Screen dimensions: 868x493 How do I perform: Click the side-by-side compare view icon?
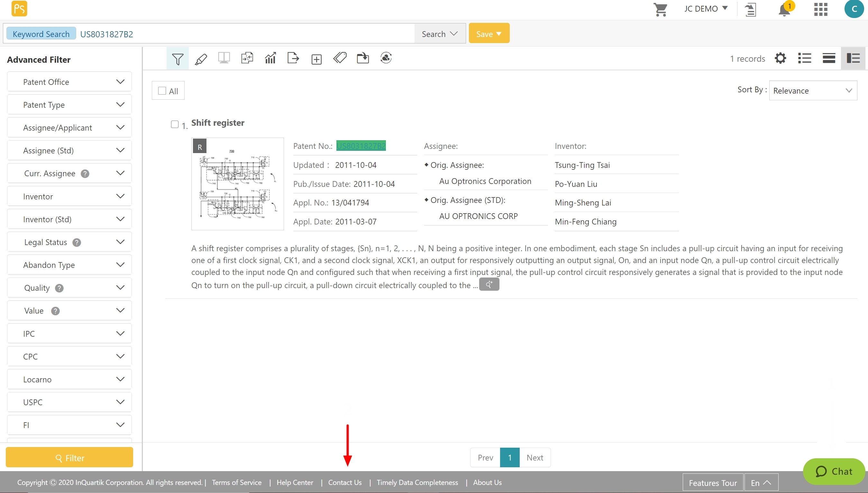[224, 58]
